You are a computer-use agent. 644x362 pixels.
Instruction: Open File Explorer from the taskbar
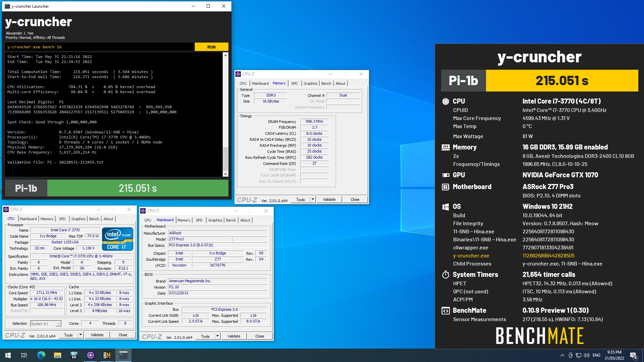tap(57, 355)
